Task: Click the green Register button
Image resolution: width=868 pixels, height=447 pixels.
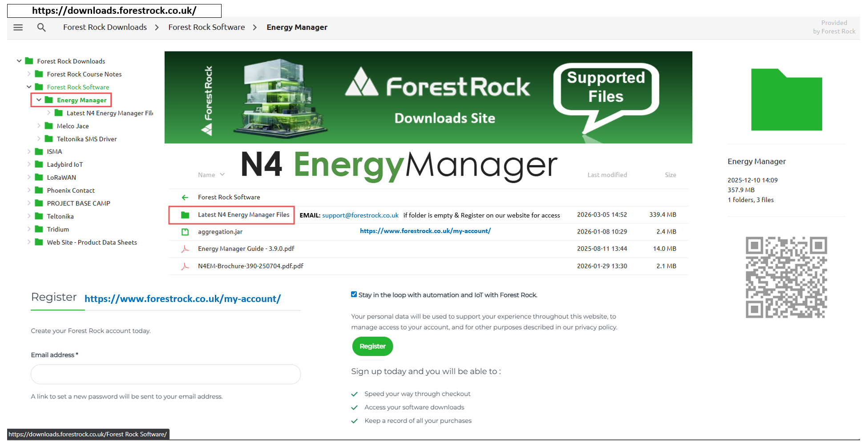Action: 372,346
